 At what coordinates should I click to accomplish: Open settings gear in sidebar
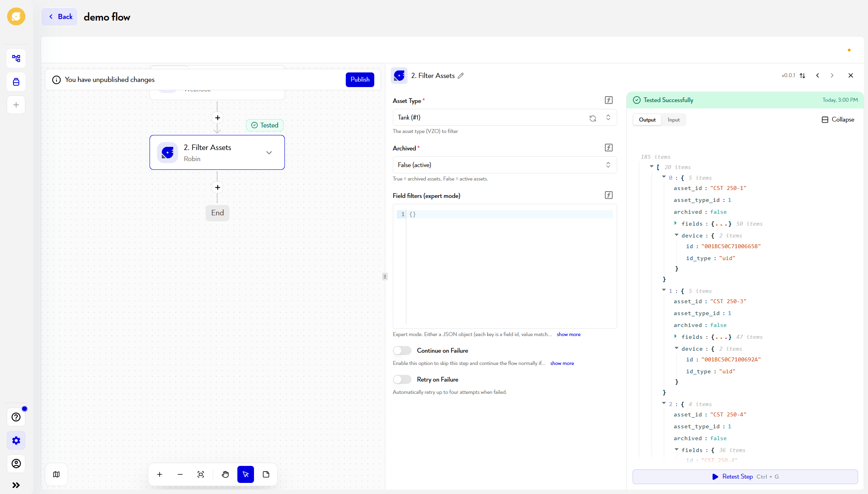point(16,441)
